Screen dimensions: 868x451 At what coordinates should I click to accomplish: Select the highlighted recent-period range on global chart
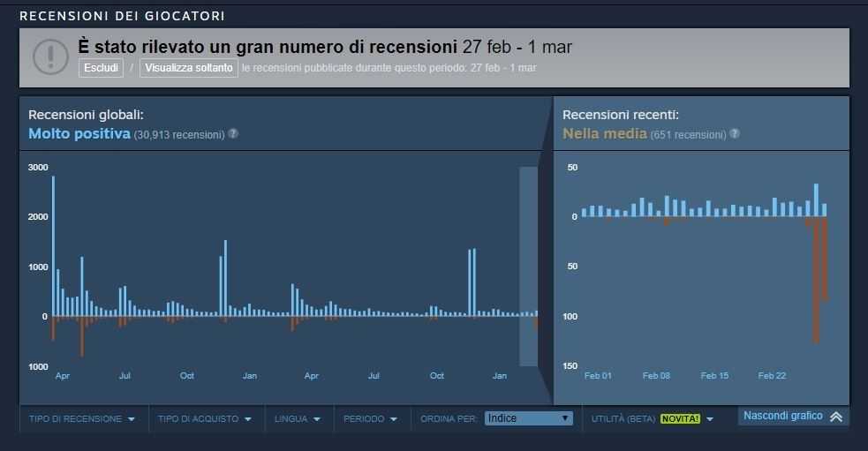[528, 265]
